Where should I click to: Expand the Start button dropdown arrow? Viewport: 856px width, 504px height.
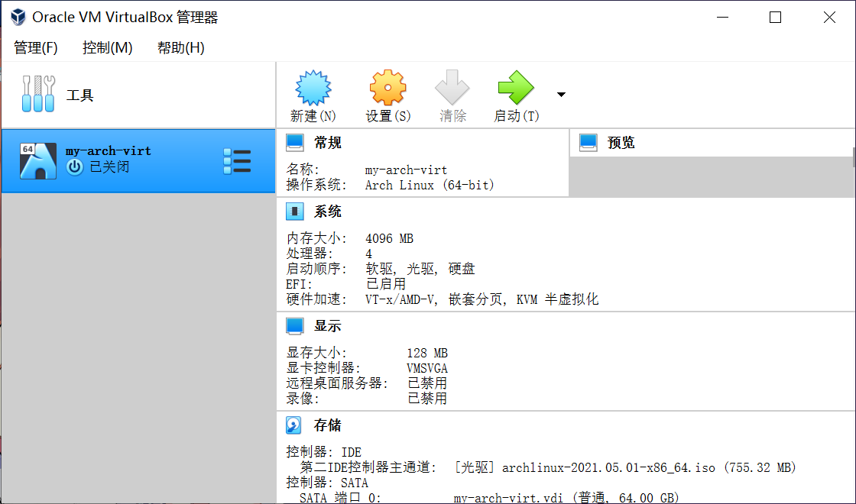click(561, 95)
